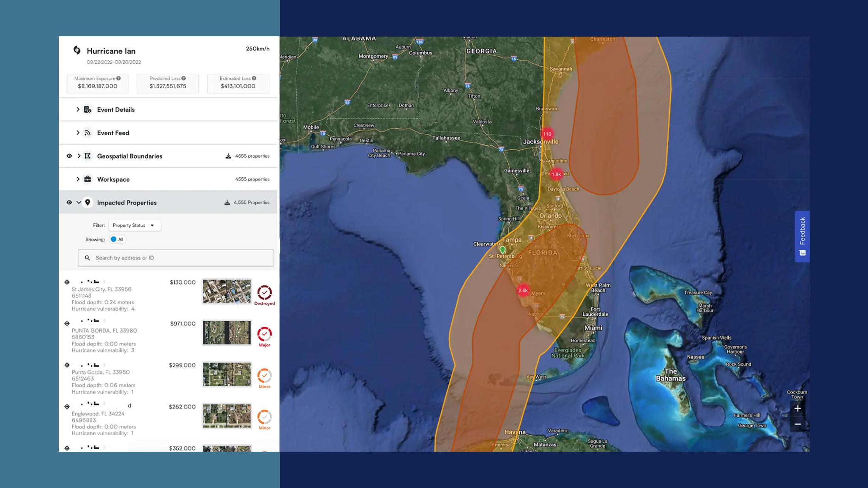Toggle visibility of Geospatial Boundaries
This screenshot has height=488, width=868.
[x=69, y=156]
